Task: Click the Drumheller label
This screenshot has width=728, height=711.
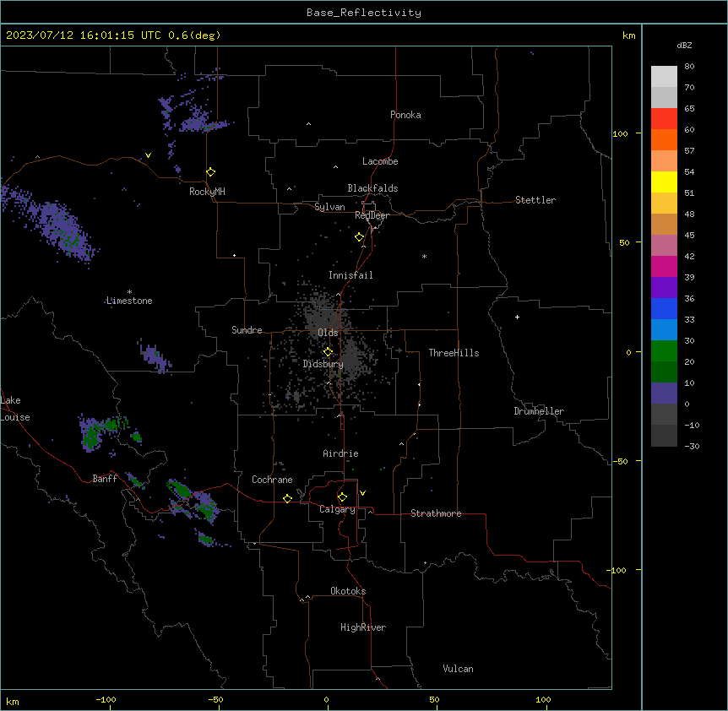Action: [539, 411]
